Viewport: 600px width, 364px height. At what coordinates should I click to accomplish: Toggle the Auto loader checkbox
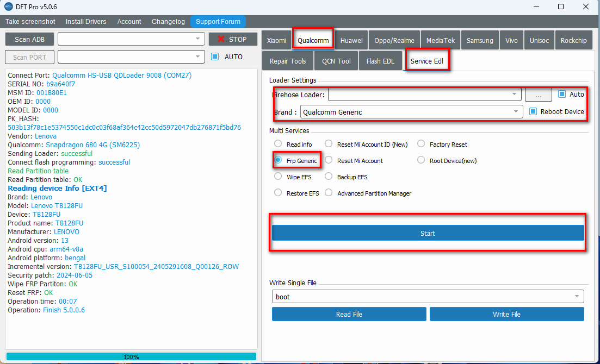[562, 93]
